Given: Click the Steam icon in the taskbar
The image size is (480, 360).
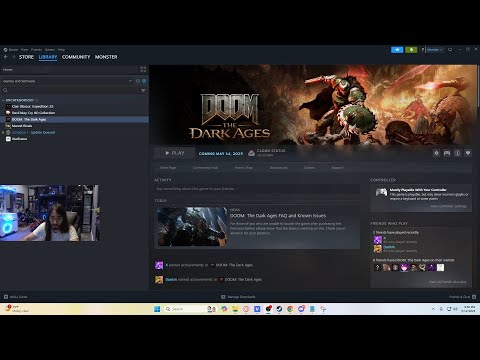Looking at the screenshot, I should pyautogui.click(x=279, y=309).
